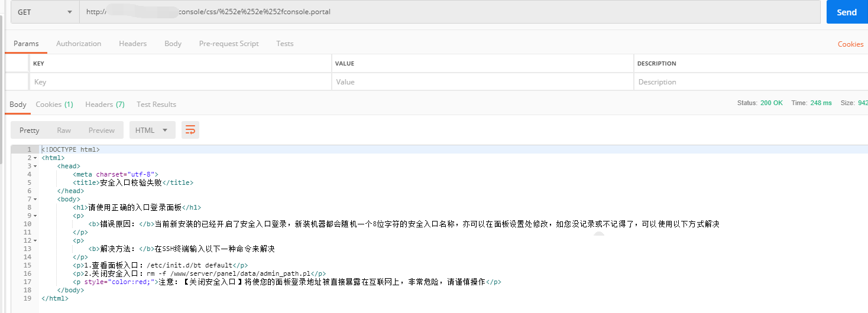Viewport: 868px width, 313px height.
Task: Click the title tag on line 5
Action: [x=133, y=183]
